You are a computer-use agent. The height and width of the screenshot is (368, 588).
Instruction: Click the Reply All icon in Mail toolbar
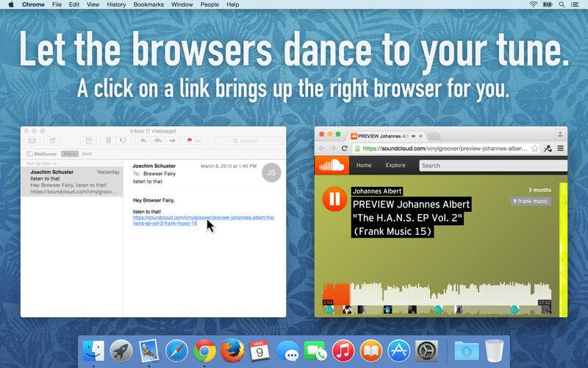click(158, 141)
